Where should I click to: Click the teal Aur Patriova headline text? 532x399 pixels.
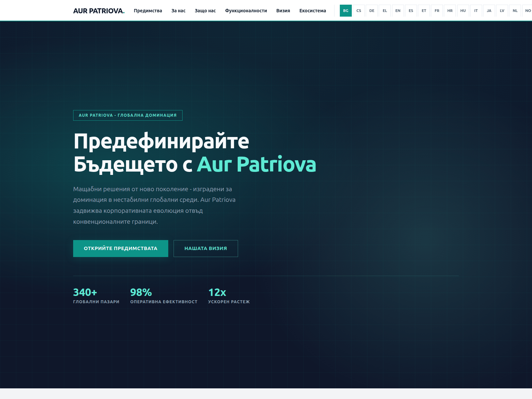click(x=256, y=164)
